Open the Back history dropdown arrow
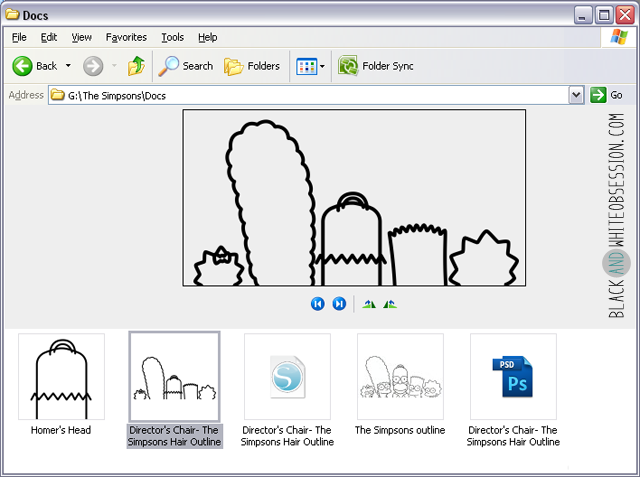Viewport: 640px width, 477px height. coord(68,66)
